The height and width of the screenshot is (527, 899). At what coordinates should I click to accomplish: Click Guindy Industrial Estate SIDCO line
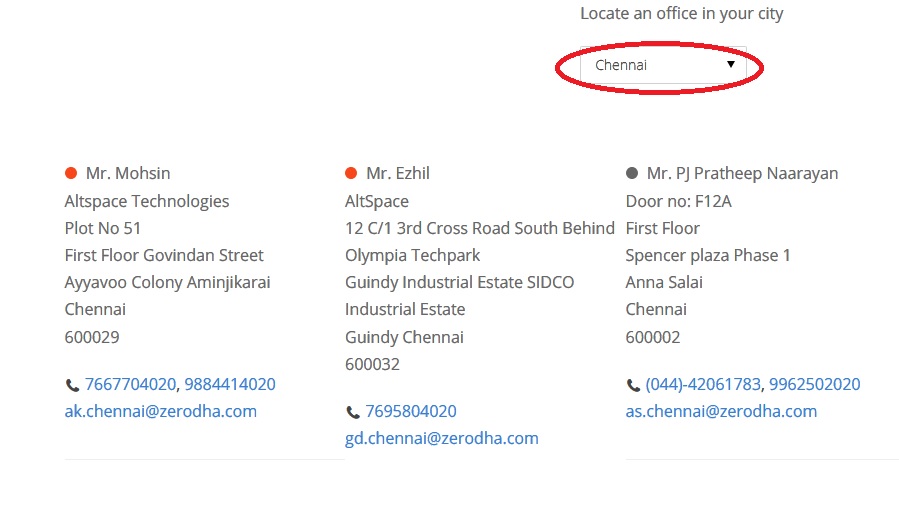[x=459, y=282]
